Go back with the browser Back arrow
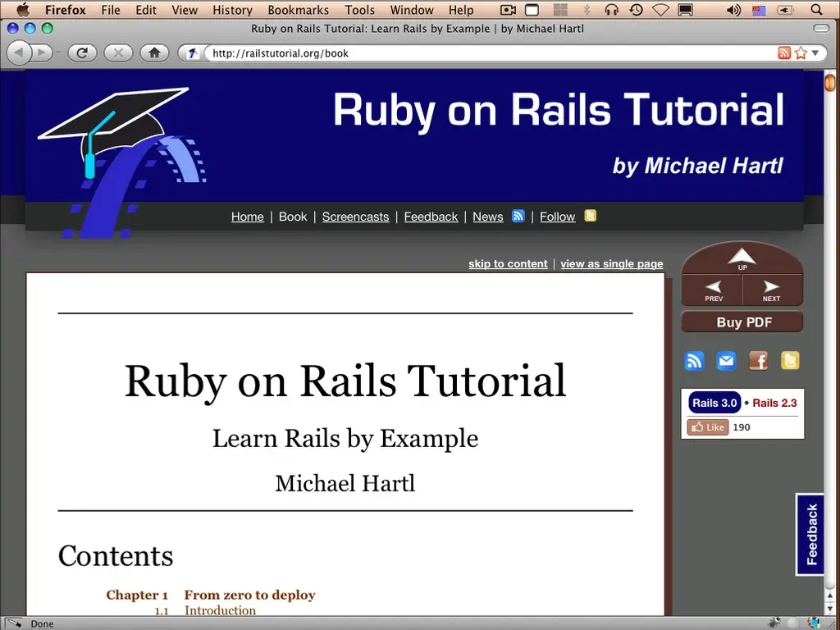 point(19,52)
